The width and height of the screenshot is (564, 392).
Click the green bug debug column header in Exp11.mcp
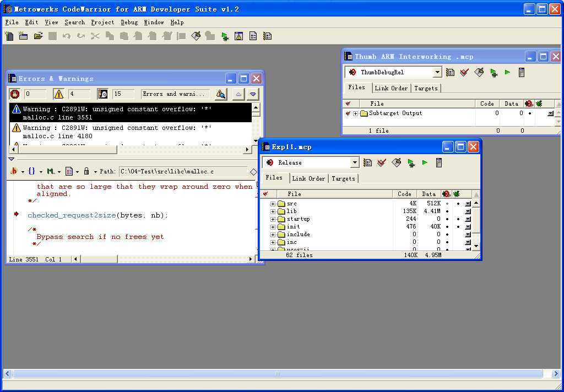[457, 194]
